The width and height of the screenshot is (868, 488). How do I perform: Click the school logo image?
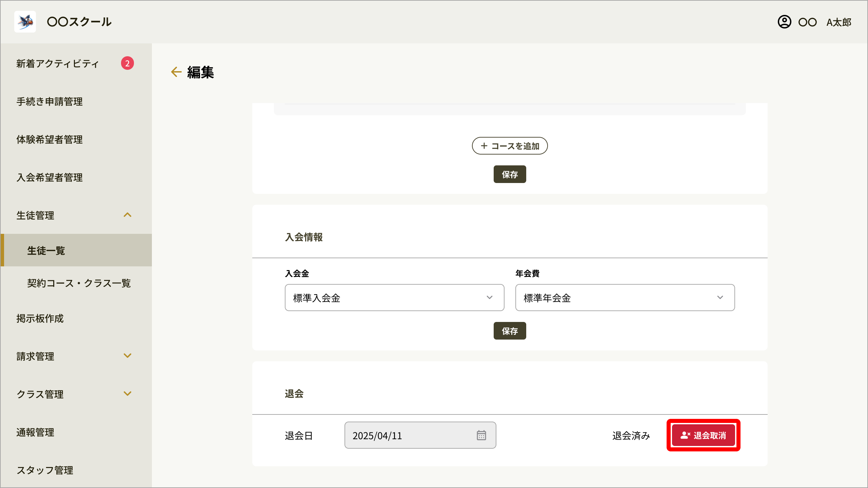click(25, 22)
